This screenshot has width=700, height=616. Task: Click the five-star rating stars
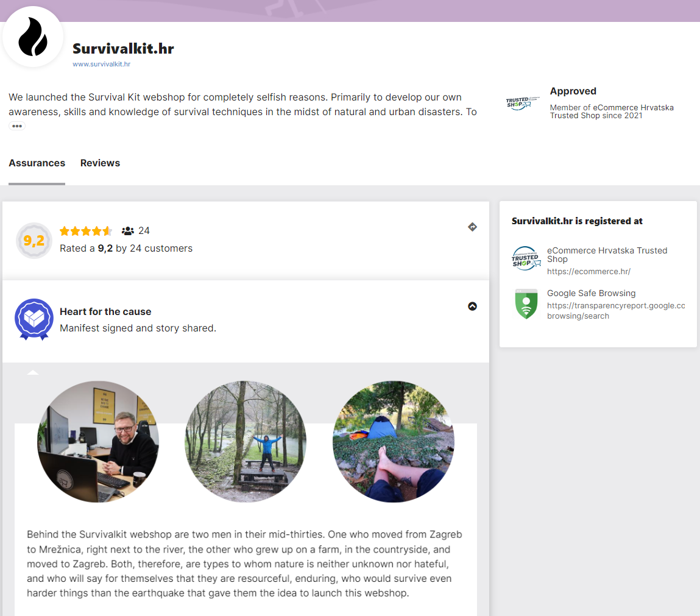point(86,231)
